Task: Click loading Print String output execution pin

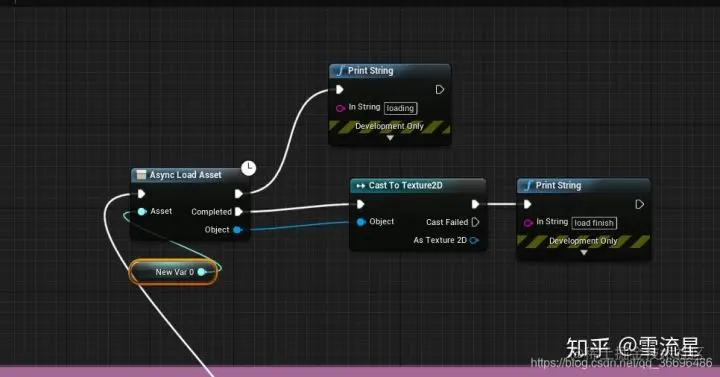Action: coord(439,90)
